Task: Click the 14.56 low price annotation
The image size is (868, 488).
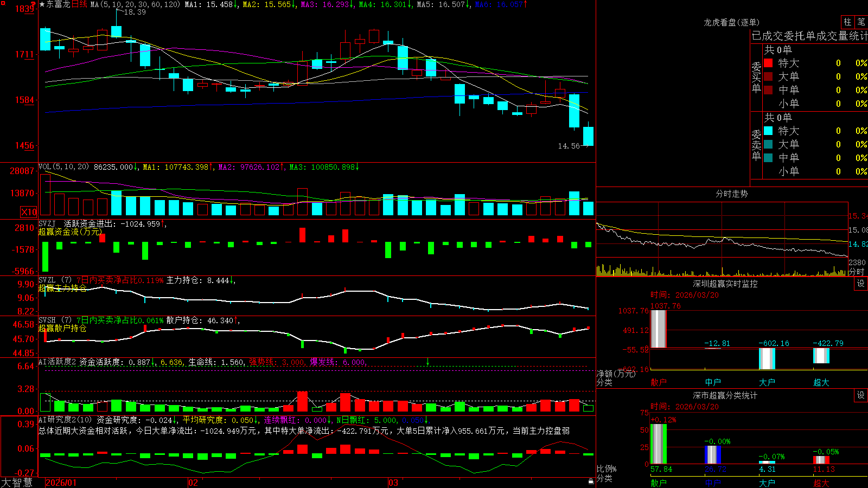Action: pyautogui.click(x=569, y=146)
